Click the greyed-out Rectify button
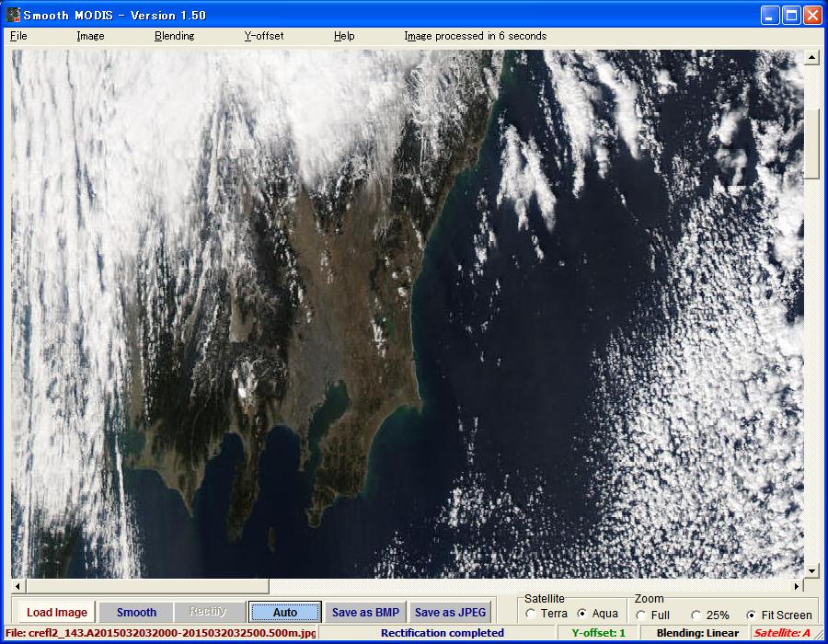This screenshot has width=828, height=644. [x=208, y=613]
